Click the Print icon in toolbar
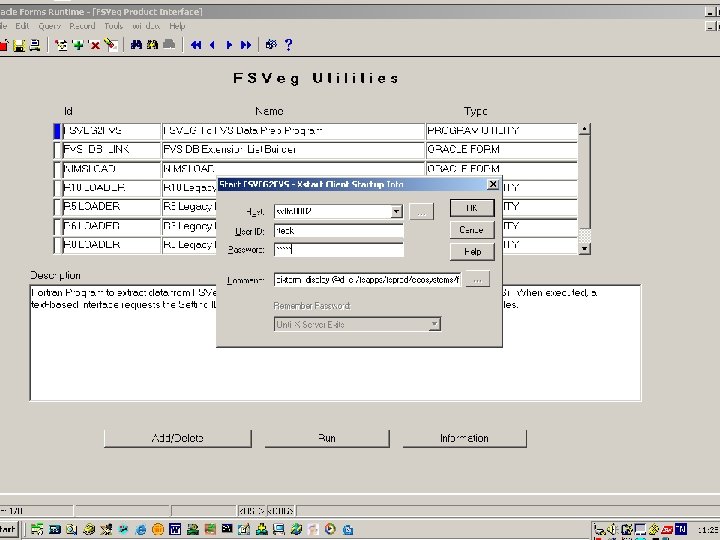This screenshot has width=720, height=540. pos(35,45)
